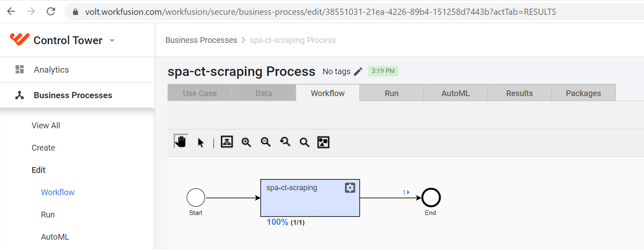Open settings gear on spa-ct-scraping task

point(350,188)
